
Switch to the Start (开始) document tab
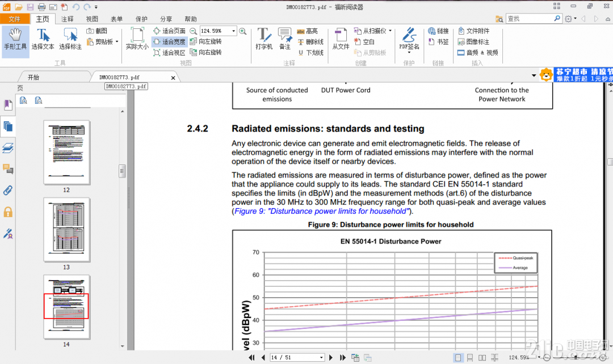(33, 77)
